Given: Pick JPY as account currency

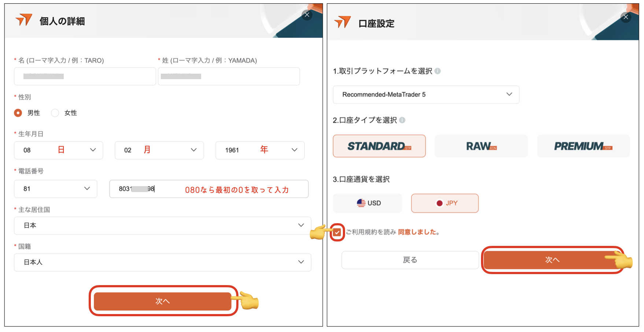Looking at the screenshot, I should 445,203.
